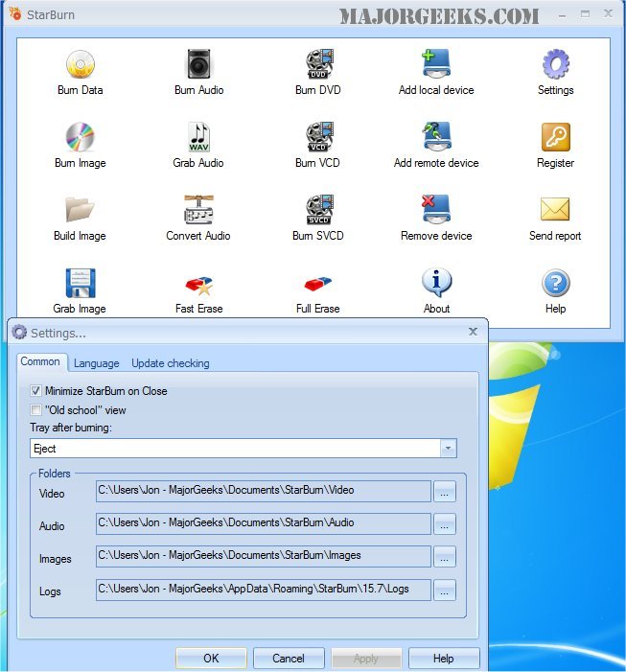Click the Add local device icon
This screenshot has height=672, width=626.
pos(436,64)
